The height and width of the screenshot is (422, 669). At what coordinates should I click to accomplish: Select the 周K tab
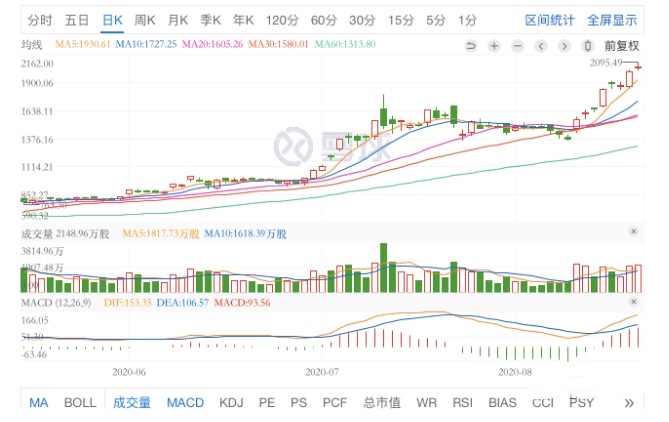pos(145,20)
